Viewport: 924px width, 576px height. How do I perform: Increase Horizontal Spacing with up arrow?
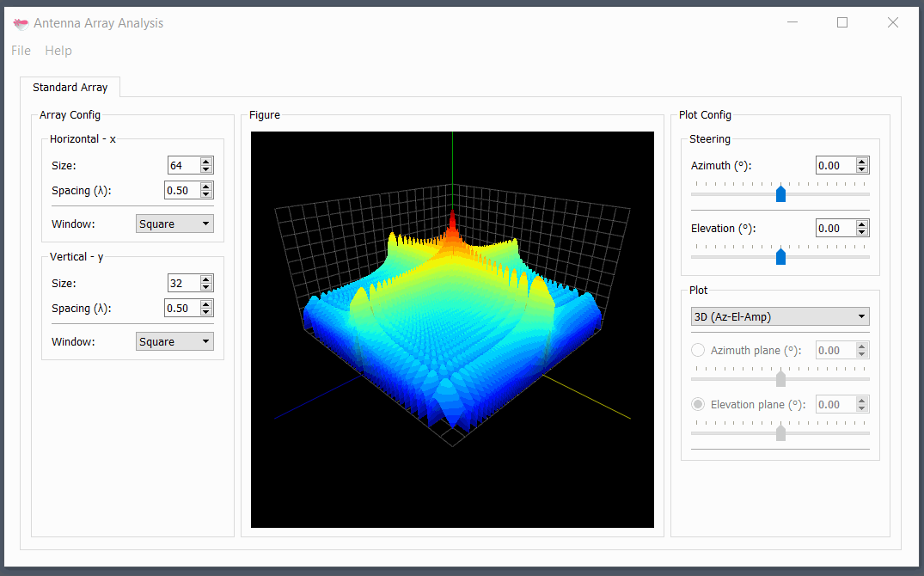click(x=206, y=187)
